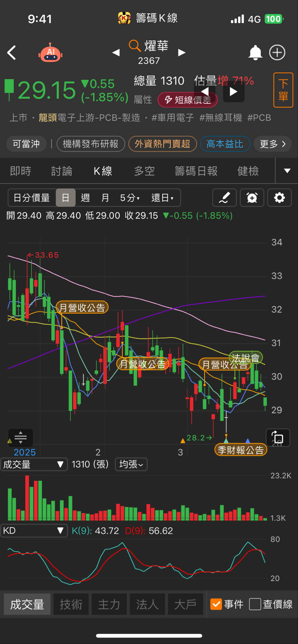Tap the orange search magnifier icon
This screenshot has height=644, width=298.
(135, 46)
